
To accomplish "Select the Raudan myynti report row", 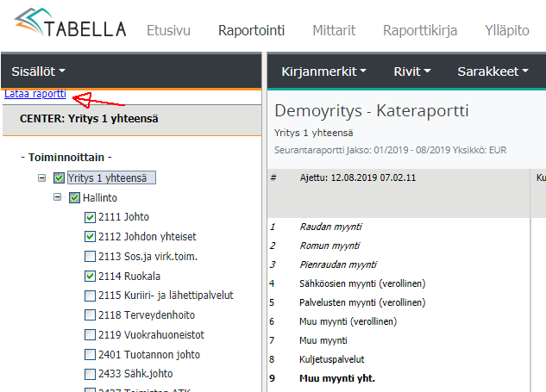I will 330,227.
